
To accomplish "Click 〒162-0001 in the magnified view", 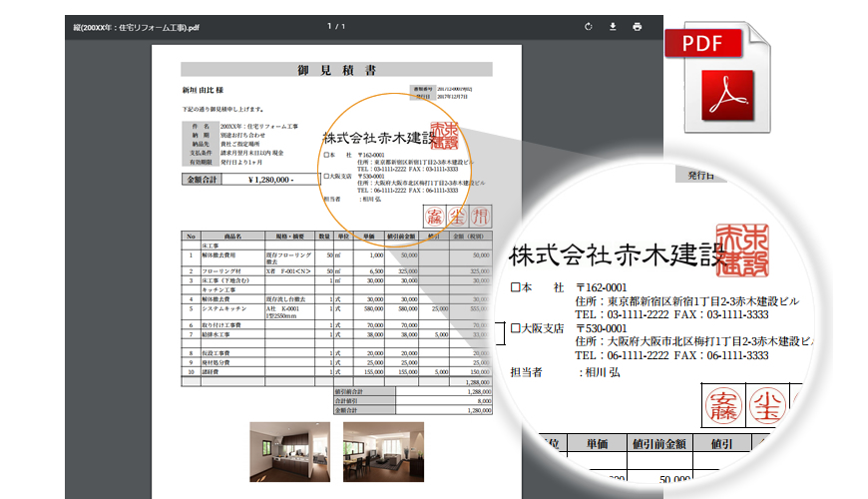I will 602,287.
